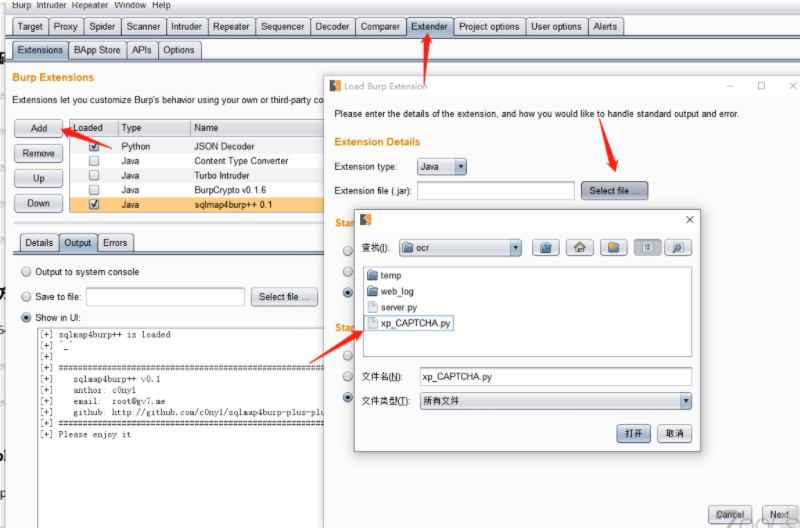Switch to the Alerts tab
This screenshot has width=800, height=528.
point(605,27)
